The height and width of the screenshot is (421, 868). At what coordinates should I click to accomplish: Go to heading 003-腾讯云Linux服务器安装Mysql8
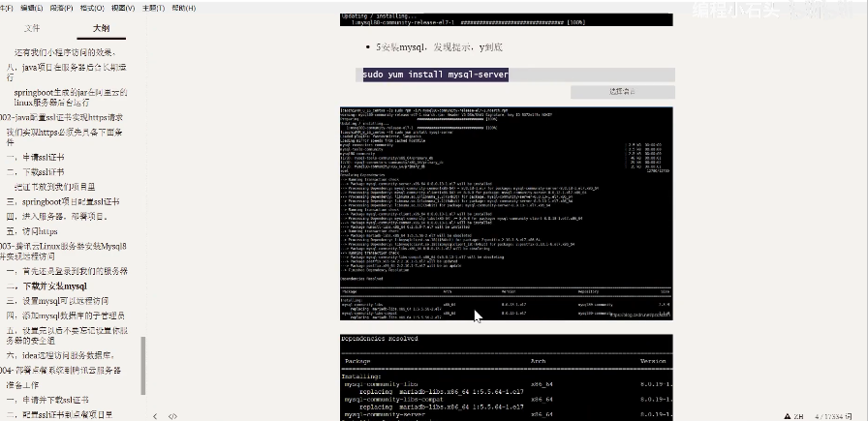(x=63, y=252)
